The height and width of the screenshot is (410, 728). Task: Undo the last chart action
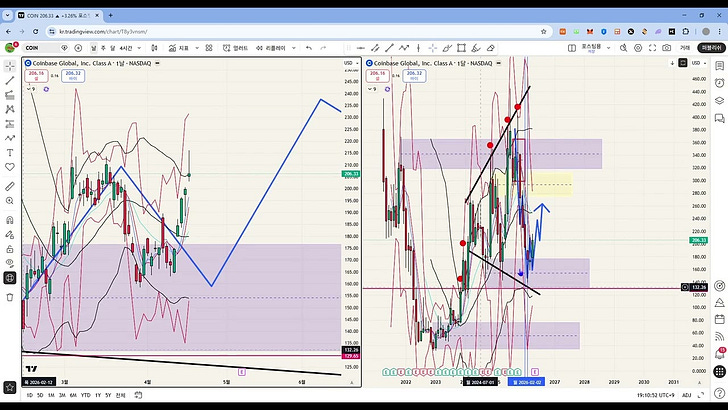coord(309,48)
